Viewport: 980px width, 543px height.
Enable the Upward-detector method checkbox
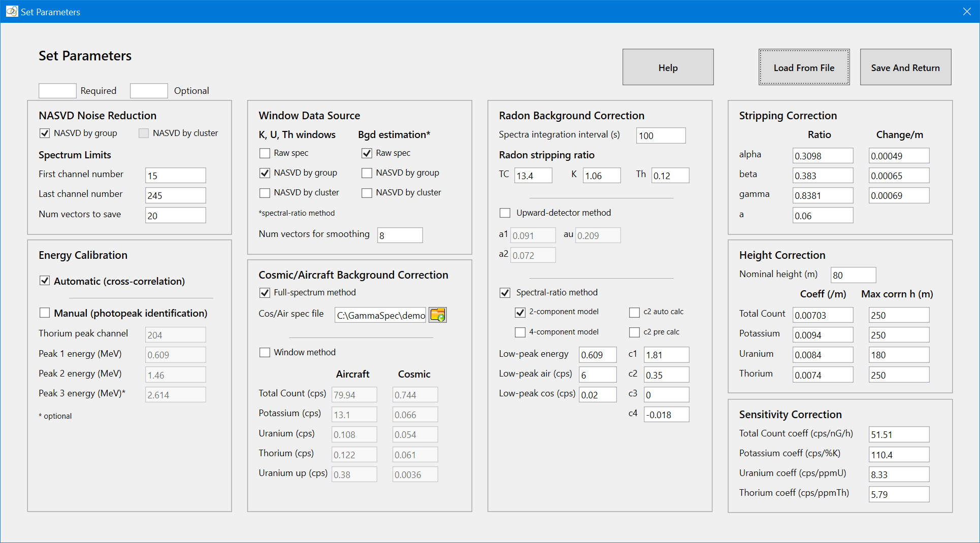point(505,213)
